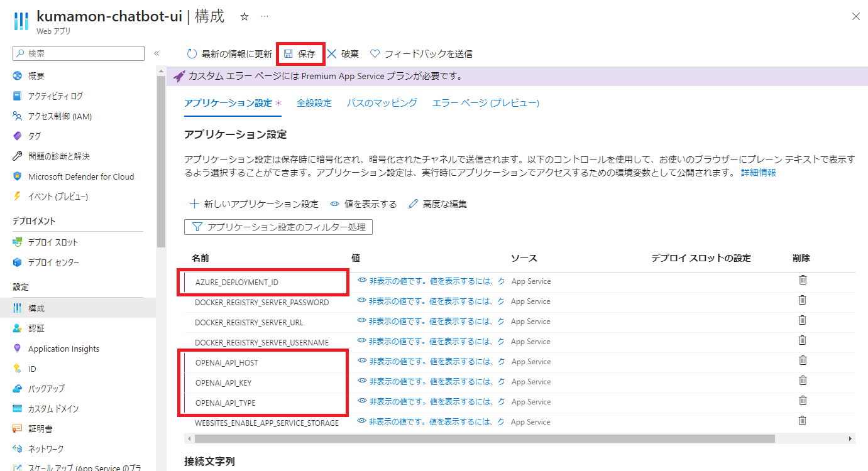Add a 新しいアプリケーション設定

(x=254, y=204)
